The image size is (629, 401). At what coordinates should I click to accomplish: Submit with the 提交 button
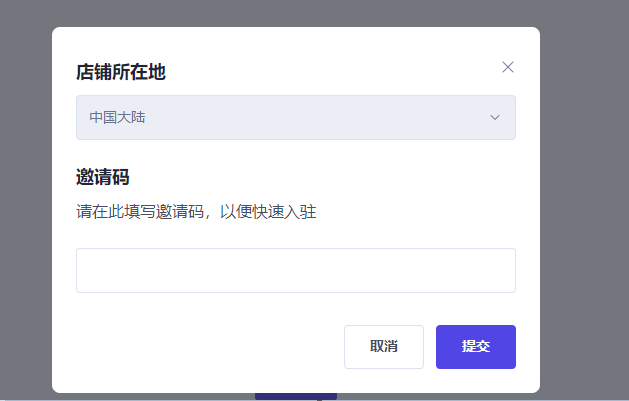[x=476, y=346]
